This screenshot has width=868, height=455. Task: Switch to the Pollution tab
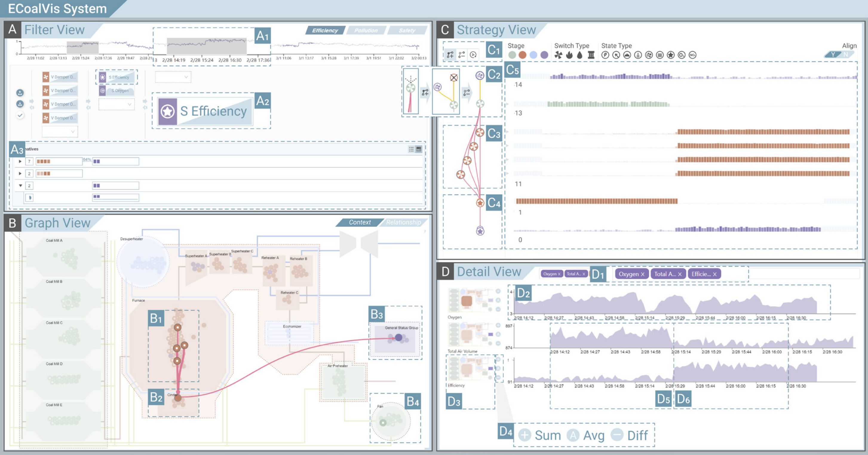point(366,30)
